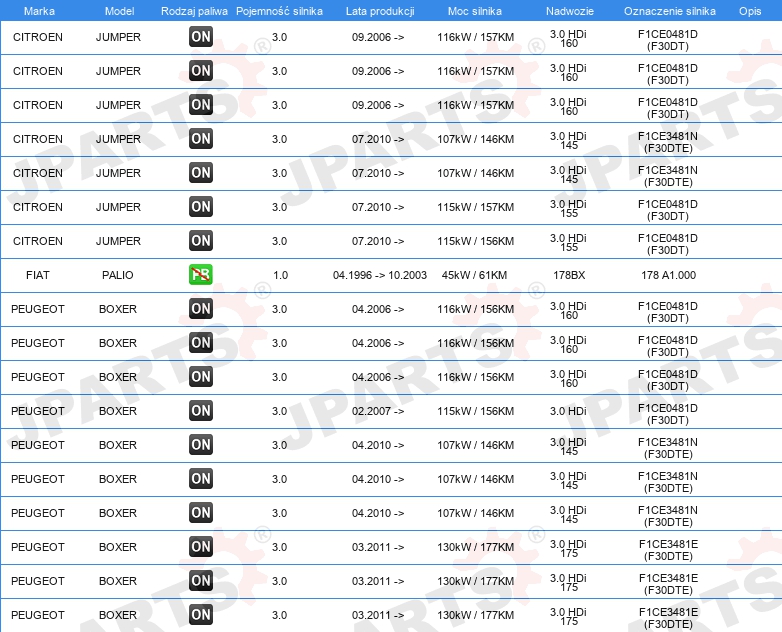Click the 115kW / 156KM cell in CITROEN row
This screenshot has height=632, width=782.
[475, 241]
